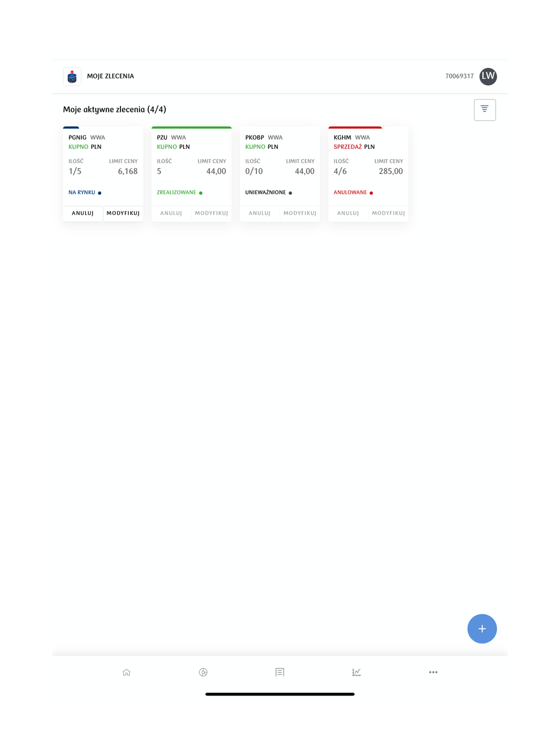
Task: Open the orders list tab icon
Action: [x=280, y=672]
